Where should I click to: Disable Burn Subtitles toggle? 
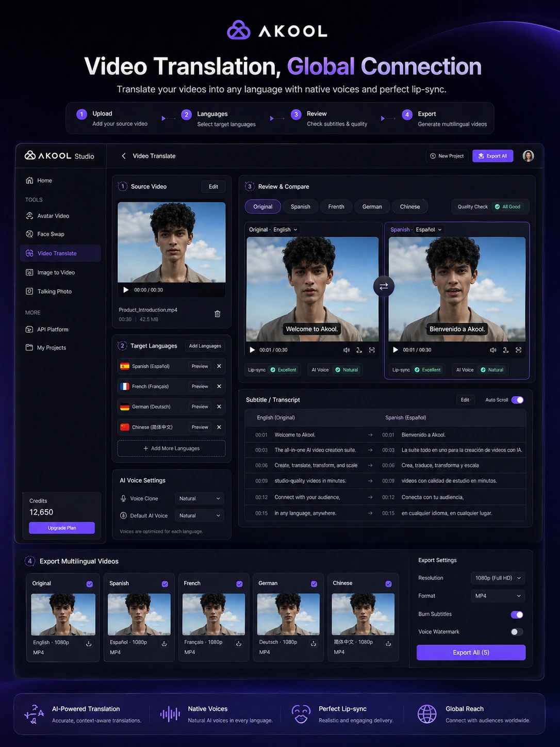coord(517,614)
